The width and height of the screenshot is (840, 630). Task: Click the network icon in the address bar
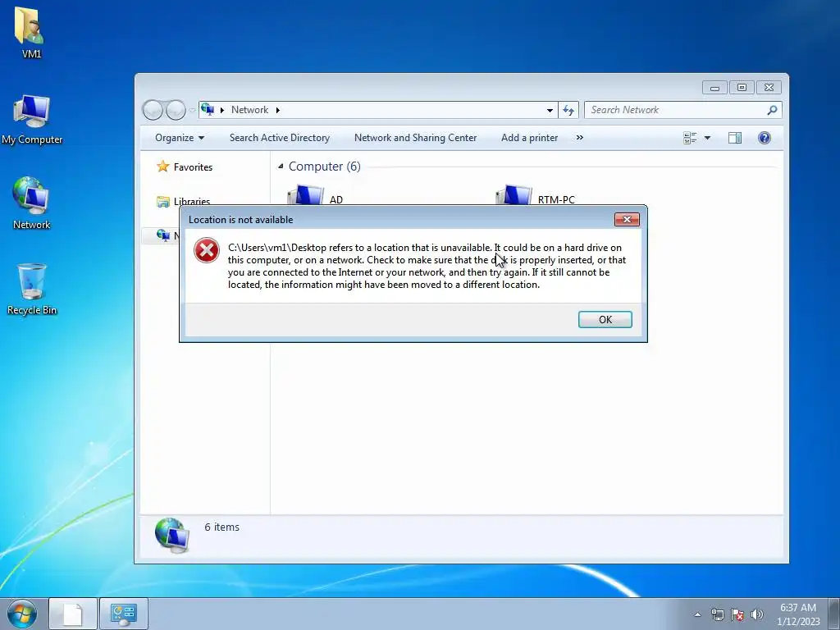[x=208, y=109]
